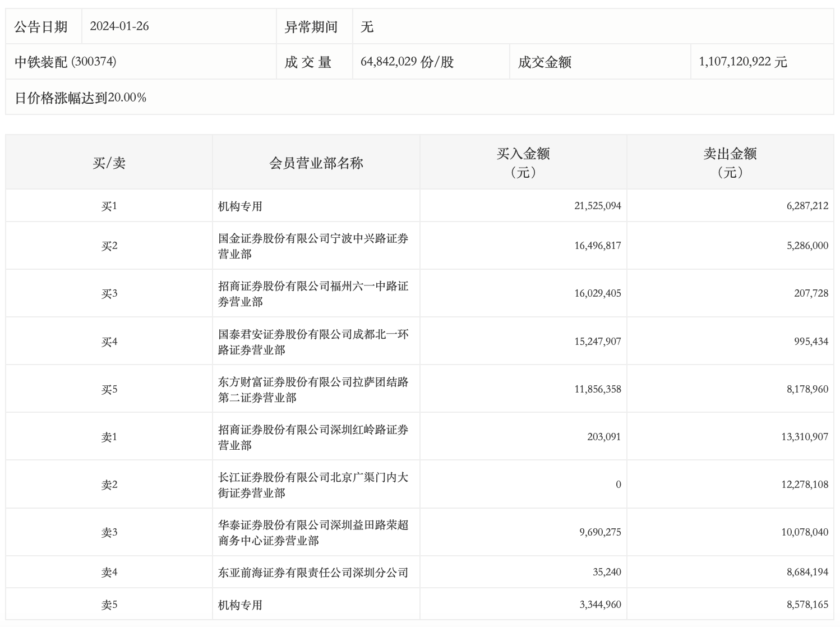840x627 pixels.
Task: Click the 日价格涨幅达到20.00% reason row
Action: [x=81, y=98]
